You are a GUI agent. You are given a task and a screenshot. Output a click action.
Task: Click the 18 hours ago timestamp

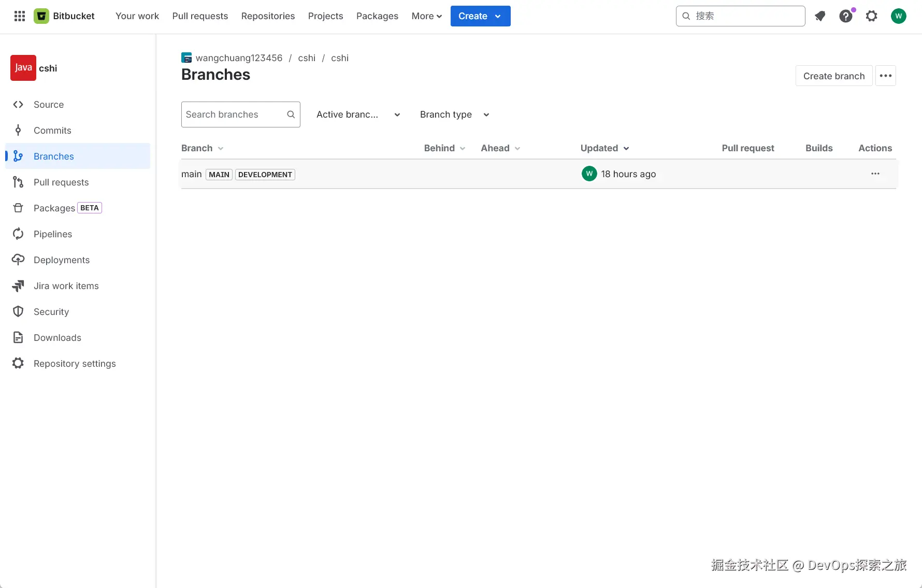tap(628, 174)
